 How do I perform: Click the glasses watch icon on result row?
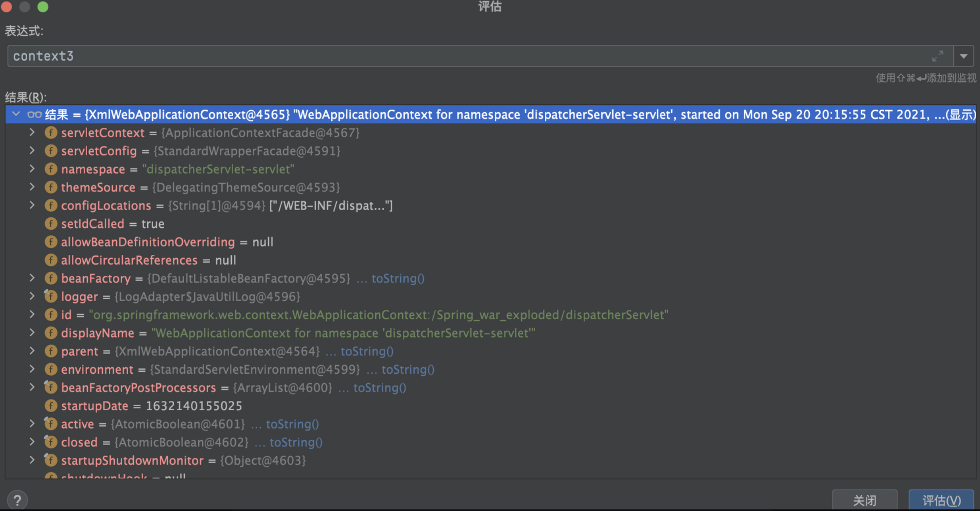click(35, 115)
